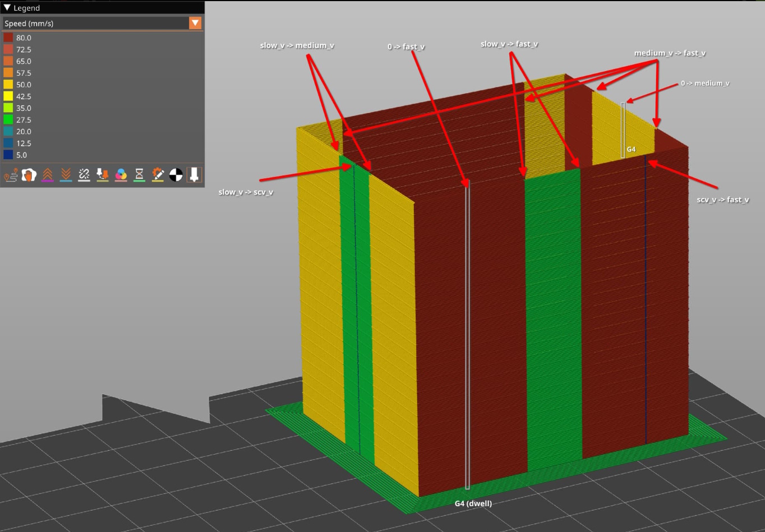
Task: Toggle deretractions down-chevrons icon
Action: (x=66, y=175)
